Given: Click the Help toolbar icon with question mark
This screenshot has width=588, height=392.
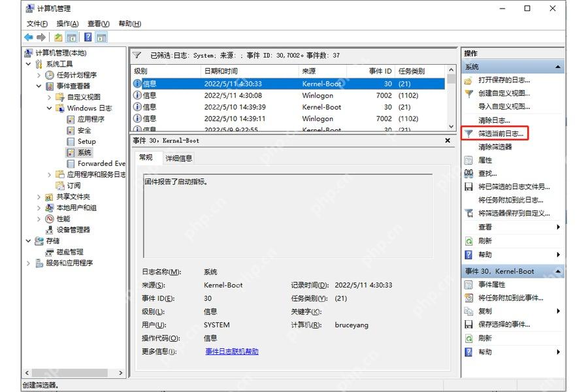Looking at the screenshot, I should [x=88, y=37].
